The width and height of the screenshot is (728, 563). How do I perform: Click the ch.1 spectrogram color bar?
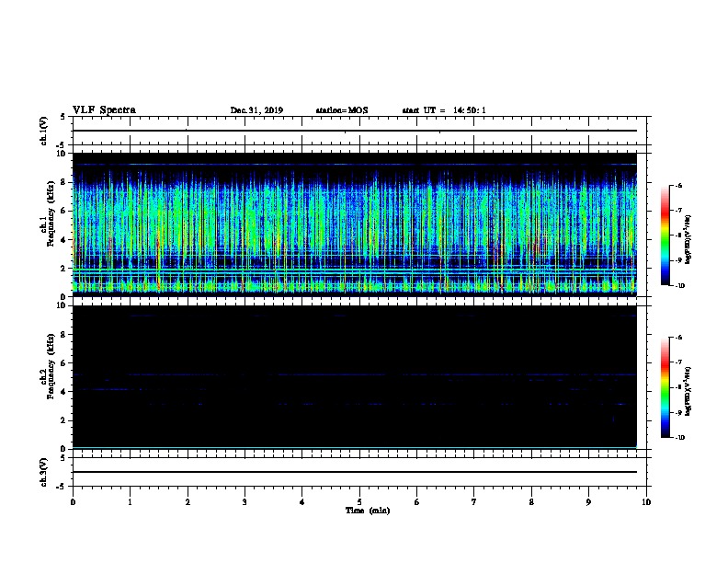665,236
